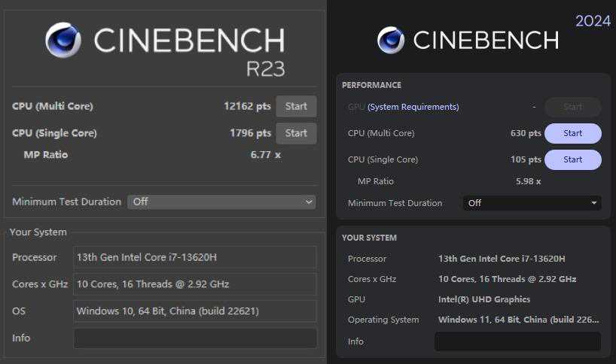Start the R23 CPU Multi Core test
This screenshot has height=364, width=616.
296,106
